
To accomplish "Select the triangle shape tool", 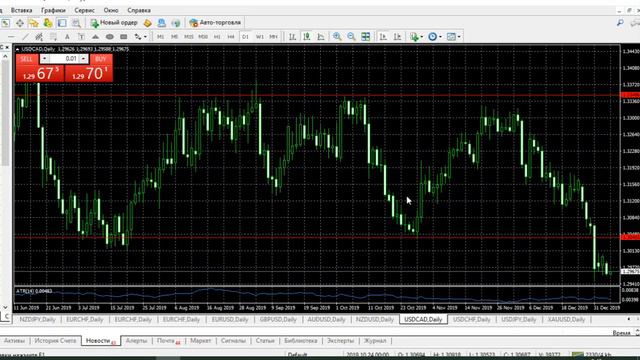I will coord(95,37).
